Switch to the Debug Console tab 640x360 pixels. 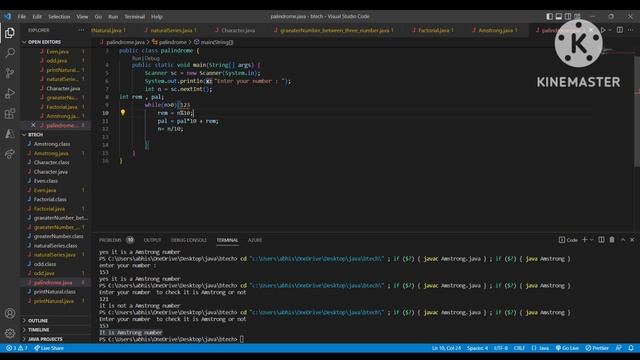[x=189, y=240]
